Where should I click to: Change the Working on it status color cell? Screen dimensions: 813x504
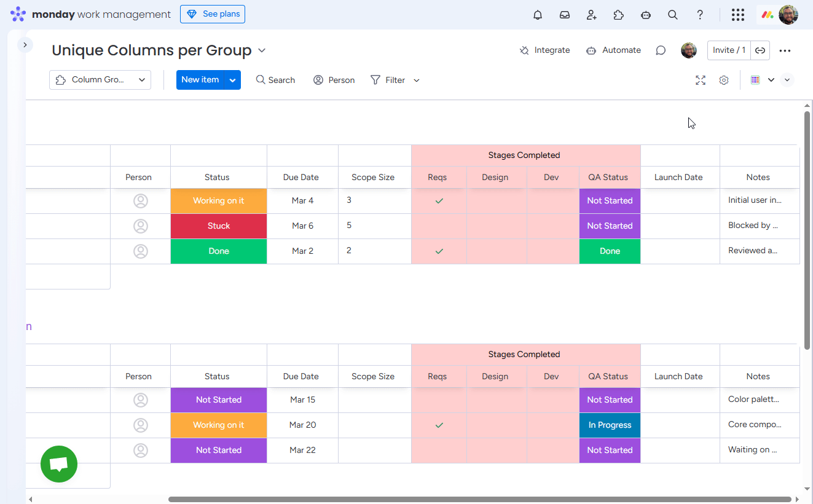[218, 200]
